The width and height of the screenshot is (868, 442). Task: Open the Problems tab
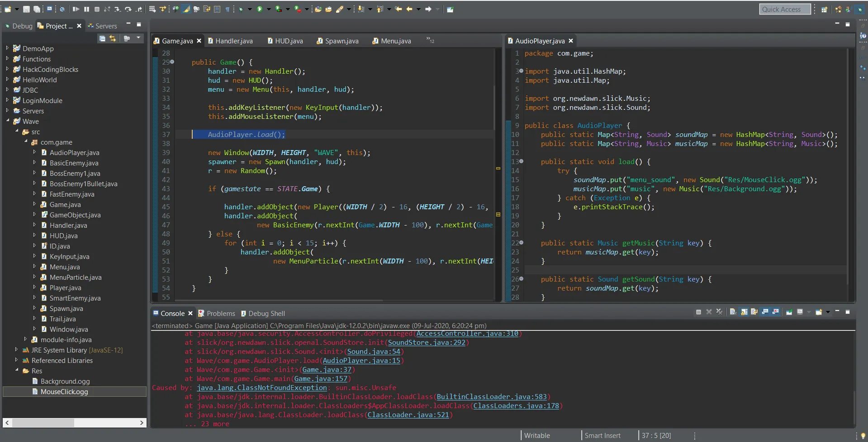tap(220, 314)
